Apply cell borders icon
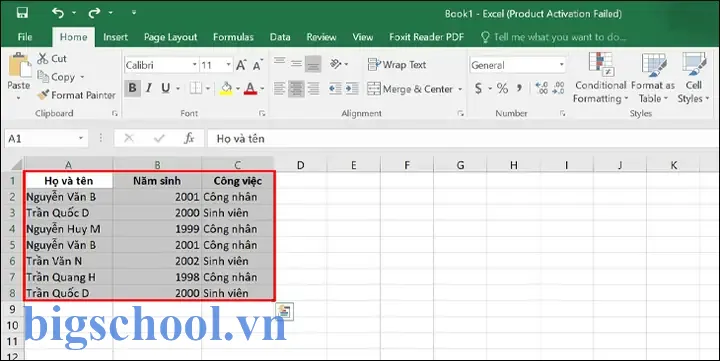This screenshot has width=720, height=361. [196, 88]
